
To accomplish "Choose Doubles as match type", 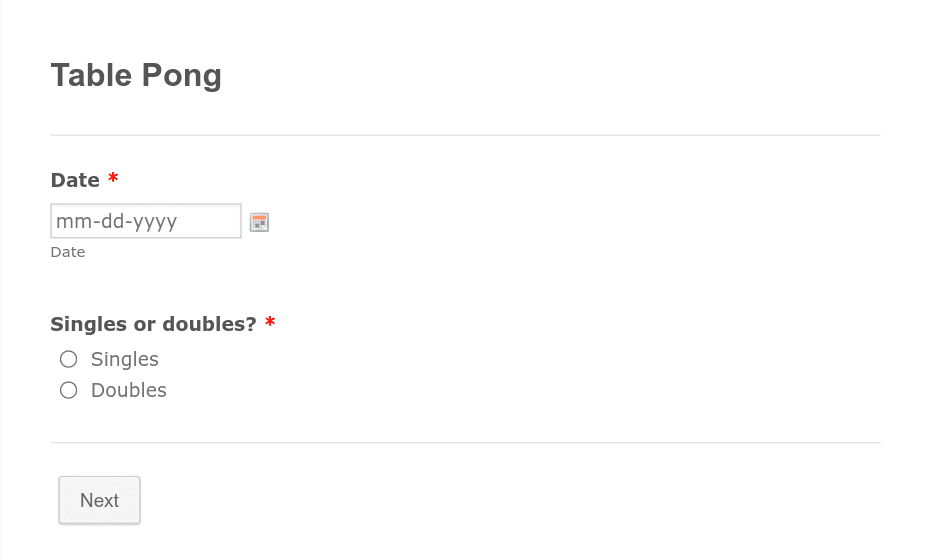I will tap(69, 390).
